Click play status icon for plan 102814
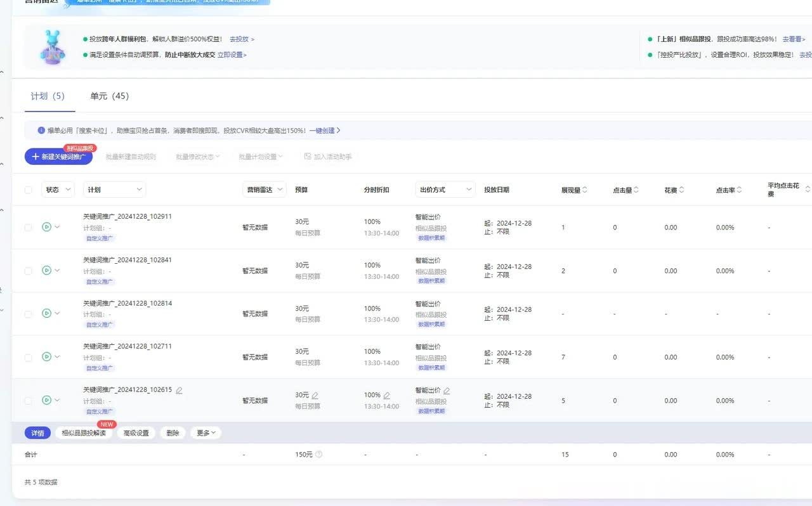The width and height of the screenshot is (812, 506). 46,313
